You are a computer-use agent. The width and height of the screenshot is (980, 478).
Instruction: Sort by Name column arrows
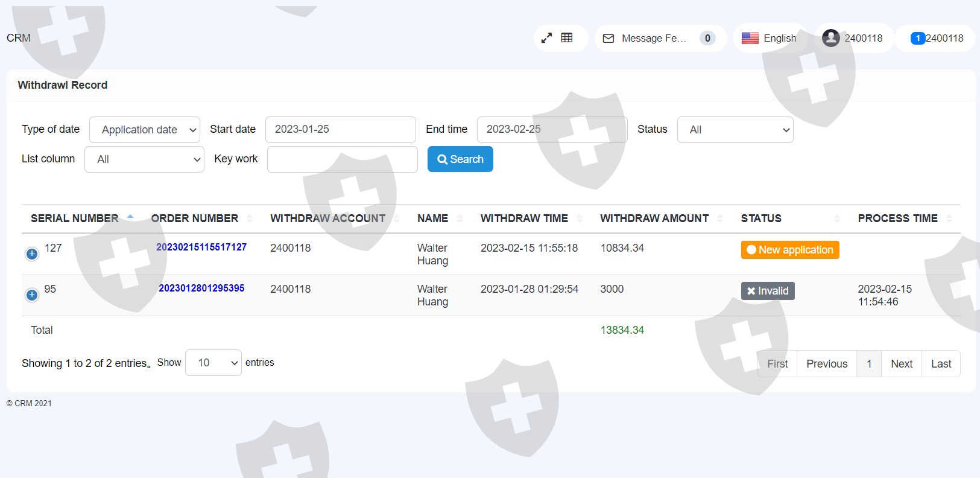[460, 218]
